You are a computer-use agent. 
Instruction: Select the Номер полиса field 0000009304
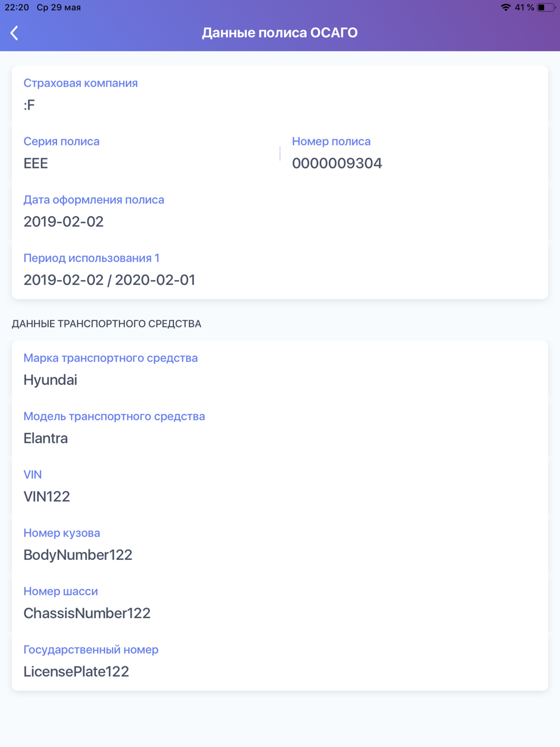pos(414,153)
